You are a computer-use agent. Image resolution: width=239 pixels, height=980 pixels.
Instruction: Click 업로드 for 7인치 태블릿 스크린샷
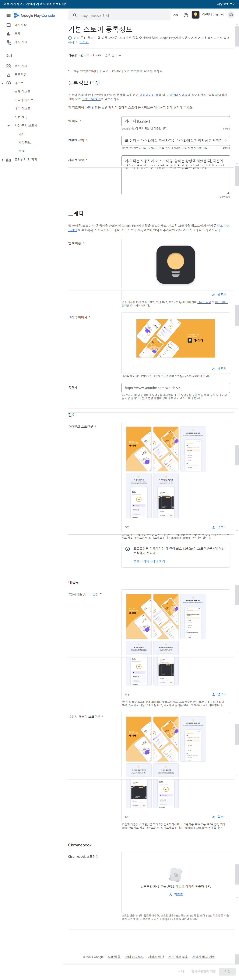[x=219, y=694]
